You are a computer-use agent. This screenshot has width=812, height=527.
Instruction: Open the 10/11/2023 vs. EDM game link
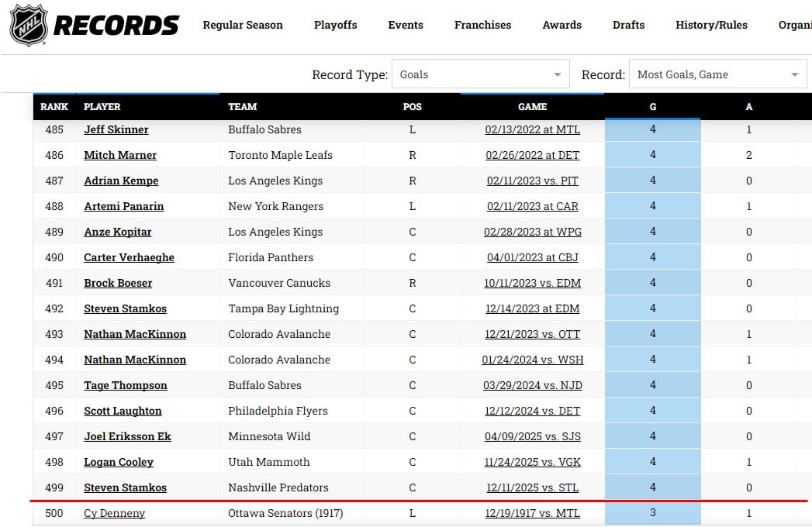pyautogui.click(x=532, y=283)
